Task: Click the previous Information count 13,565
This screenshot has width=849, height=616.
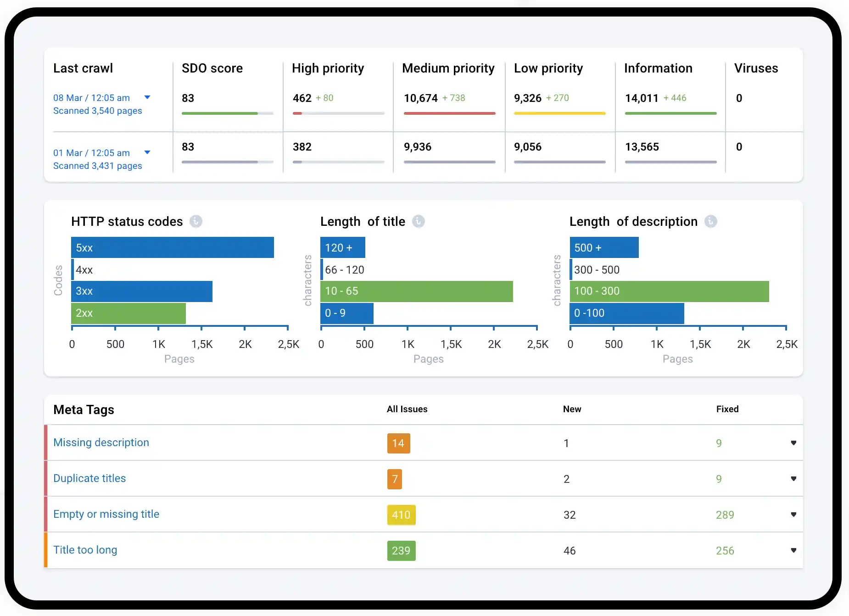Action: click(642, 146)
